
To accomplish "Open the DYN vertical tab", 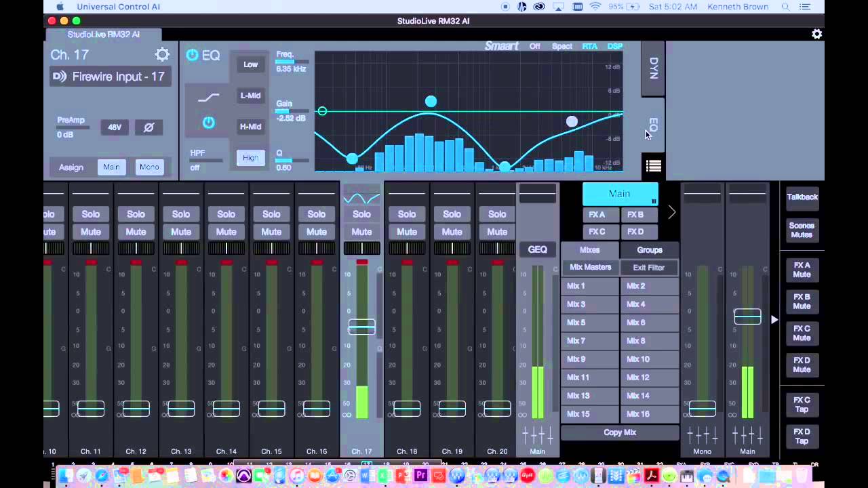I will coord(653,69).
